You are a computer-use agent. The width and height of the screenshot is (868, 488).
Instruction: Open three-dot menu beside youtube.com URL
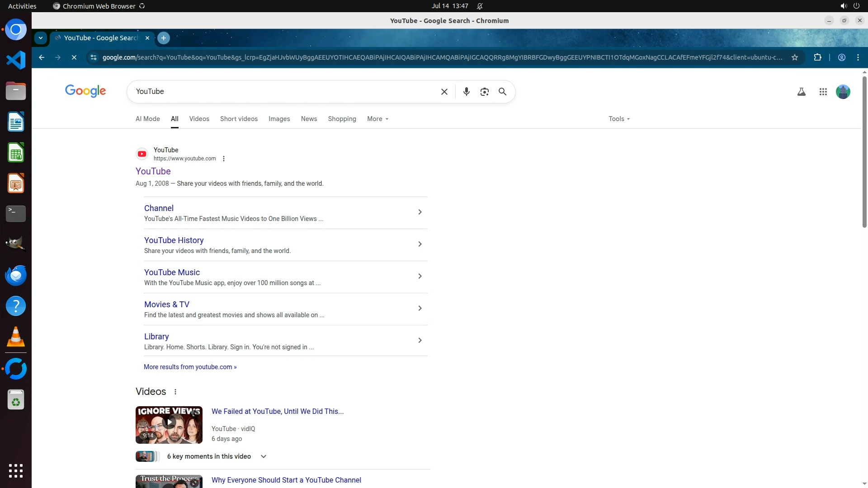click(223, 159)
